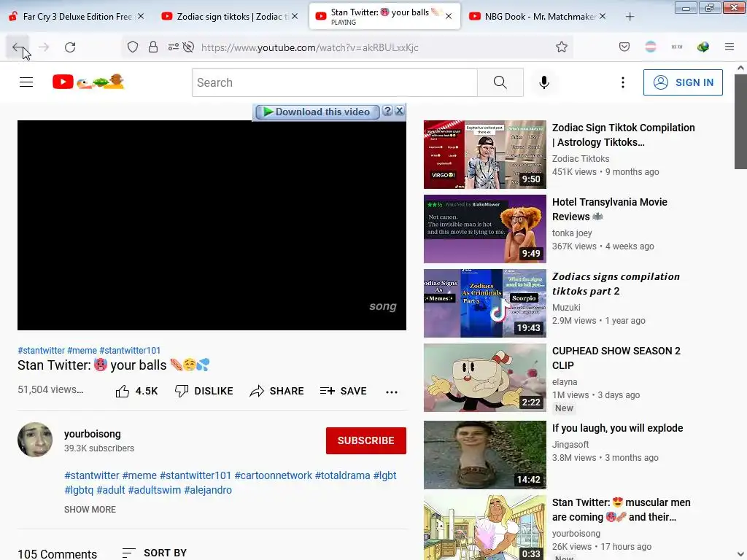Open yourboisong channel name link
The height and width of the screenshot is (560, 747).
(93, 434)
